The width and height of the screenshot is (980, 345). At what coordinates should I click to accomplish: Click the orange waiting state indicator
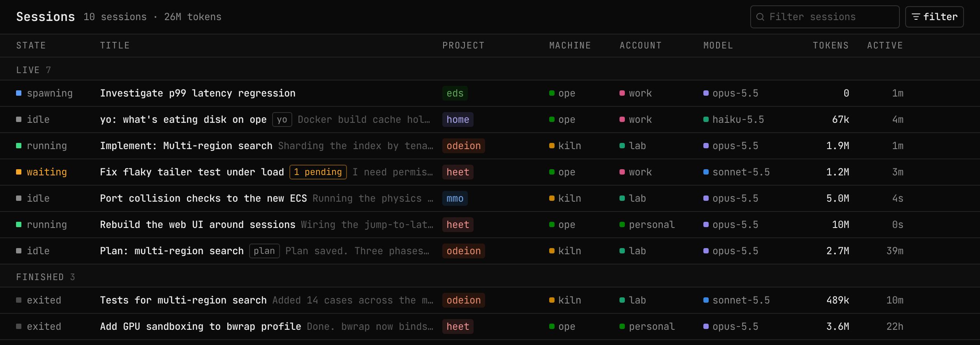click(x=18, y=172)
